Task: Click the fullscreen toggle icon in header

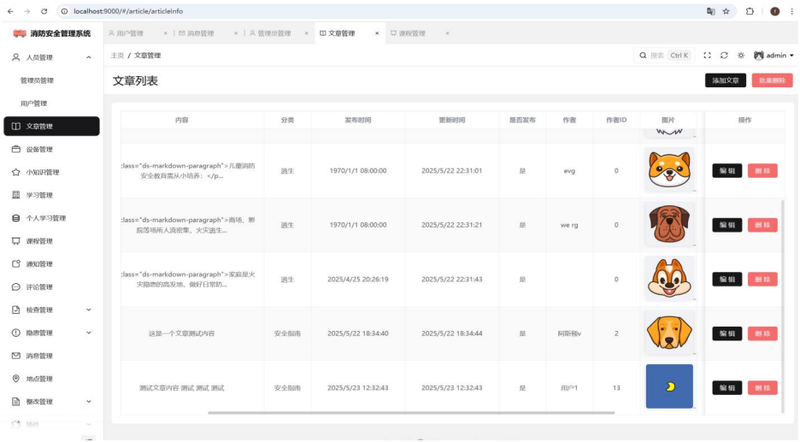Action: tap(708, 56)
